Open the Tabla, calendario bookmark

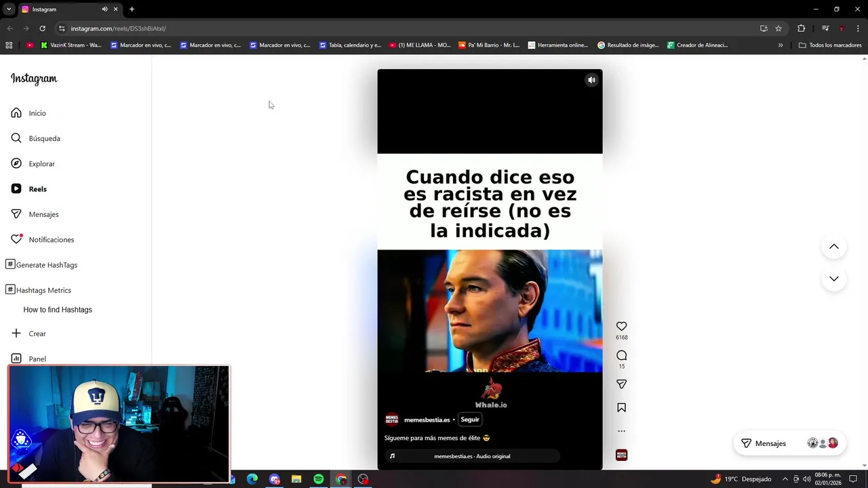(x=351, y=45)
